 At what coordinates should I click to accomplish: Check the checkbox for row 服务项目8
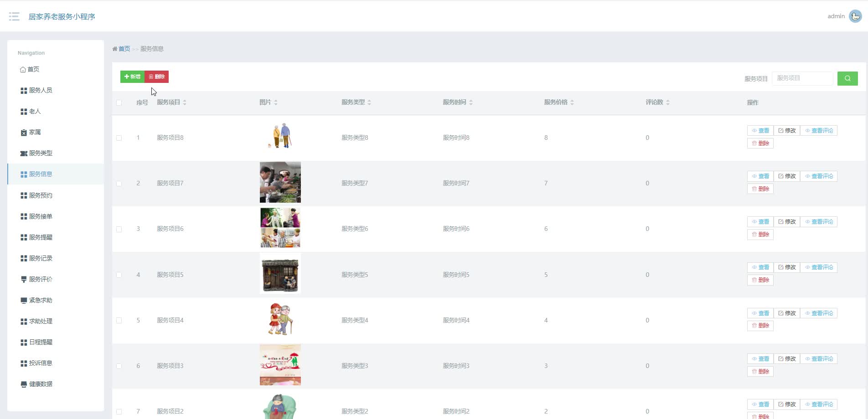pyautogui.click(x=119, y=138)
